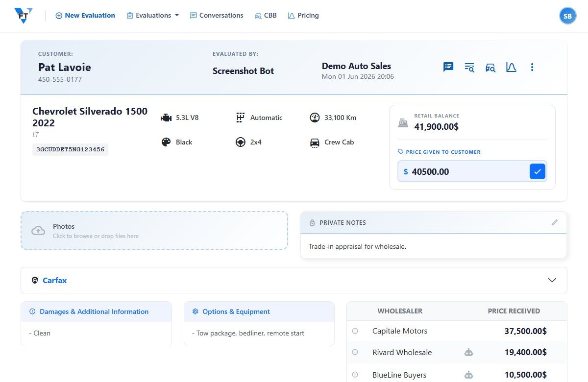Click the Demo Auto Sales dealership name
This screenshot has width=588, height=382.
coord(356,66)
